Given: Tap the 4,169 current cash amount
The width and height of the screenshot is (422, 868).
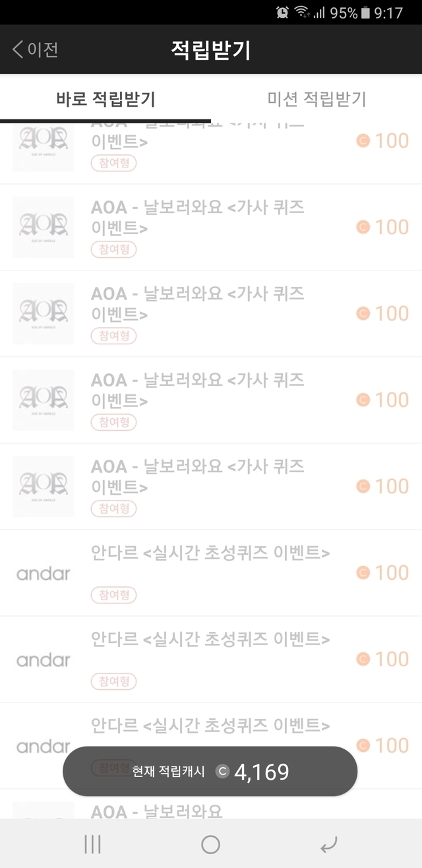Looking at the screenshot, I should click(262, 771).
